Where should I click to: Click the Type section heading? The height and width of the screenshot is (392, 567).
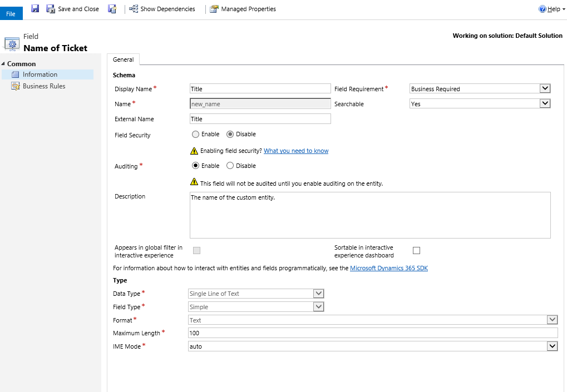120,280
